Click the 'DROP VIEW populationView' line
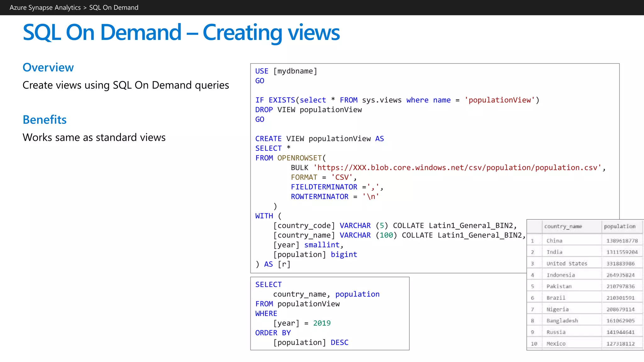The height and width of the screenshot is (362, 644). 308,110
